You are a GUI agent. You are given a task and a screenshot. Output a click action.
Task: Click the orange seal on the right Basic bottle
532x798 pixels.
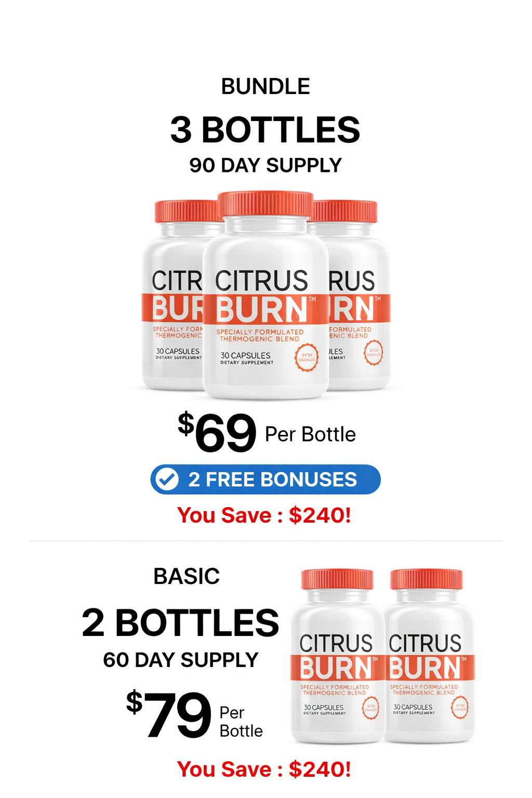coord(460,708)
